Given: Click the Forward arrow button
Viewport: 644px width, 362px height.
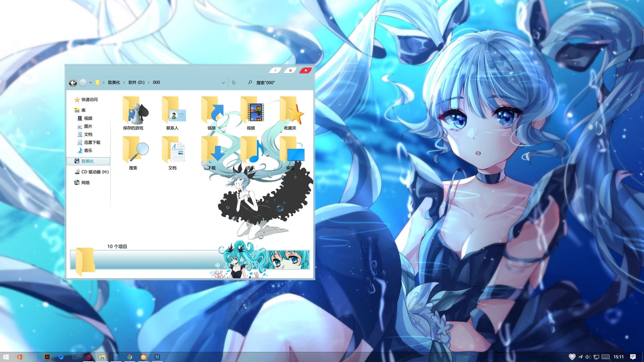Looking at the screenshot, I should pyautogui.click(x=83, y=83).
